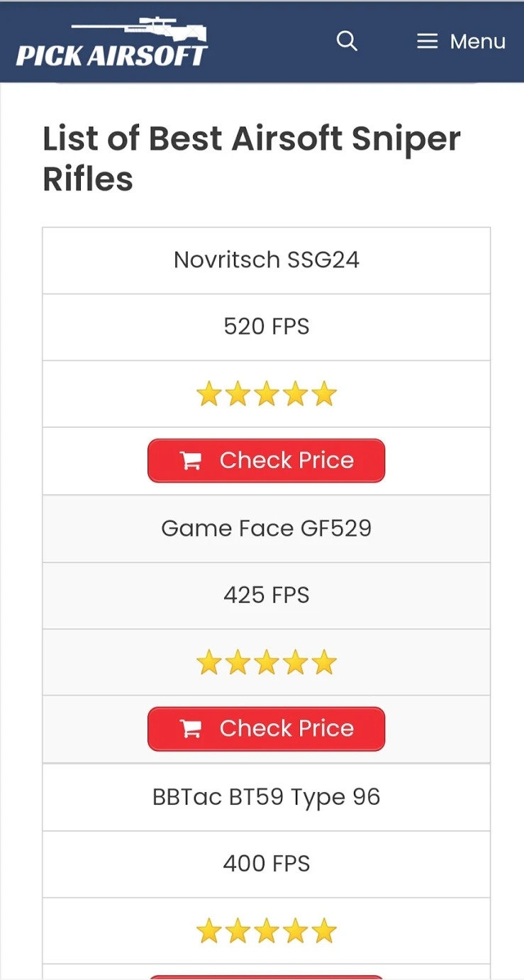Screen dimensions: 524x980
Task: Open the search magnifier icon
Action: click(347, 41)
